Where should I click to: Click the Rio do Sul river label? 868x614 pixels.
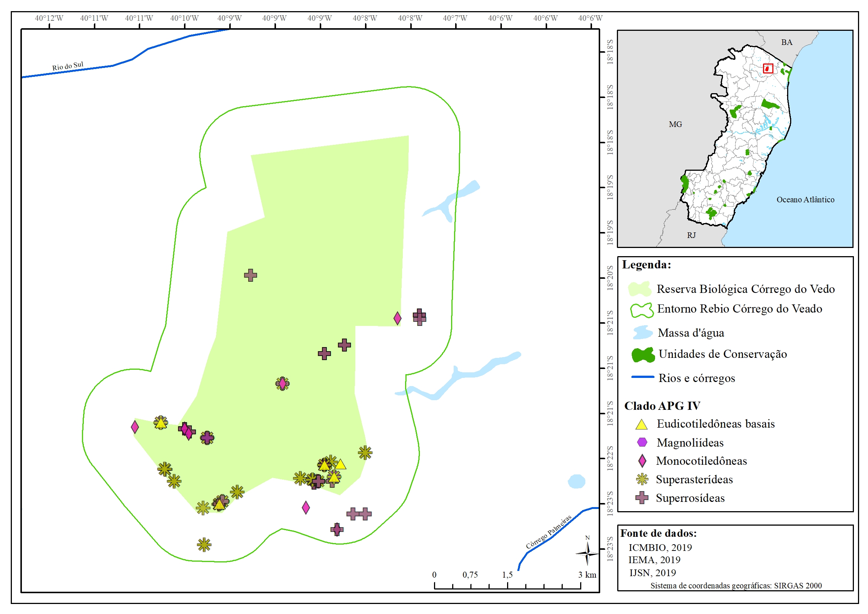(x=68, y=66)
